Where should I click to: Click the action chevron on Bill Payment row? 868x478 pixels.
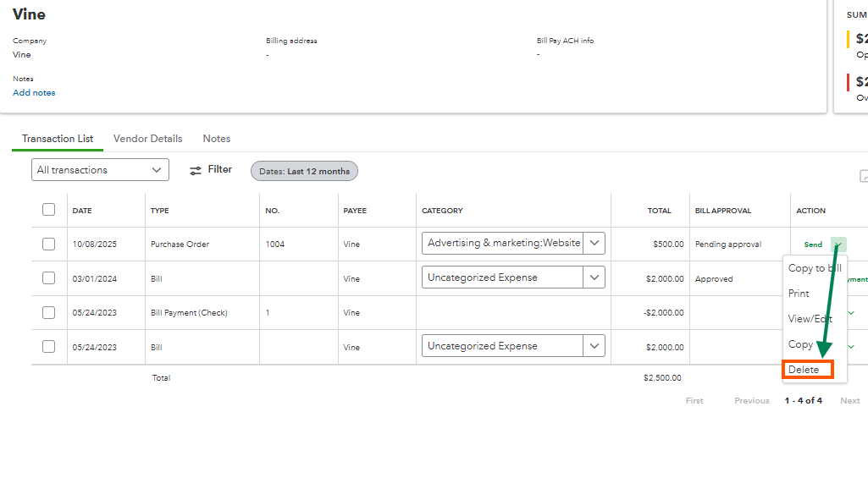point(851,313)
